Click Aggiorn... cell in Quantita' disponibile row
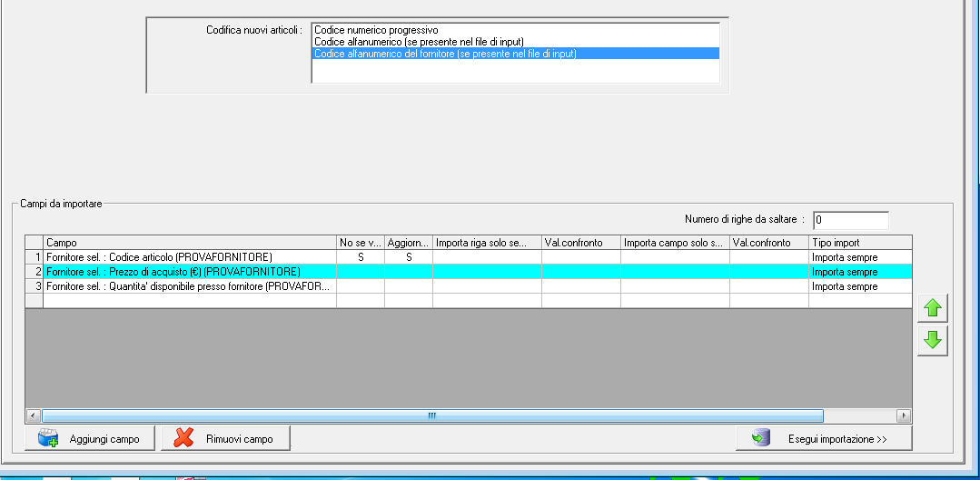980x480 pixels. [409, 286]
